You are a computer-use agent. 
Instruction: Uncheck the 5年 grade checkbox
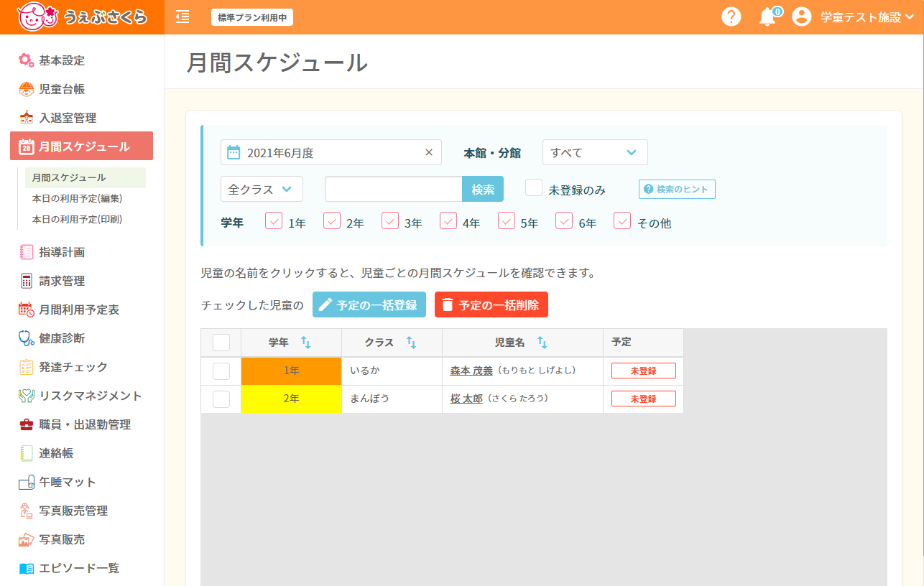[507, 220]
